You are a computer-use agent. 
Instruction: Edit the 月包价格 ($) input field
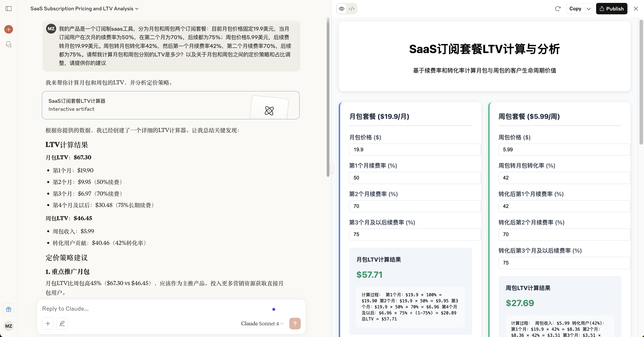pos(415,149)
